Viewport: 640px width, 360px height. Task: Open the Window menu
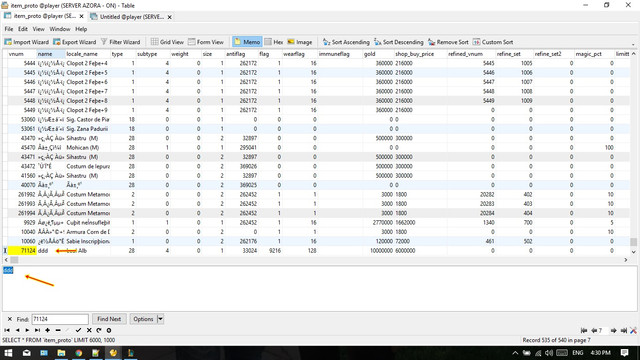[60, 29]
